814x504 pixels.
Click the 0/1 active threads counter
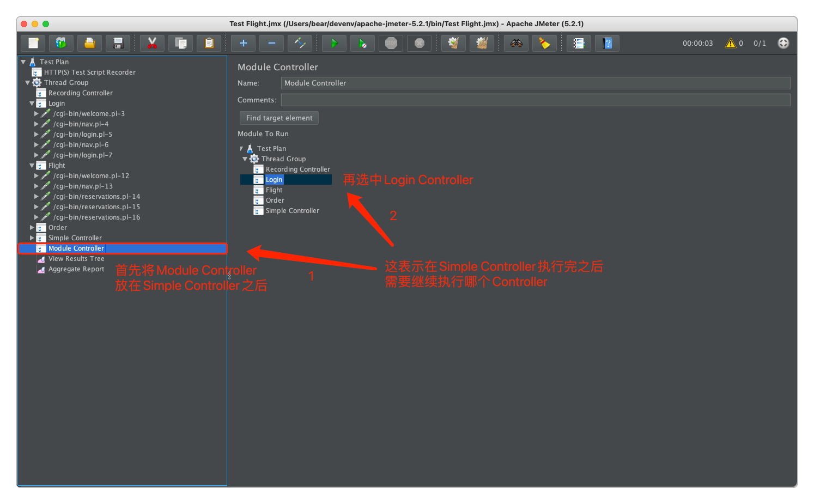[760, 43]
